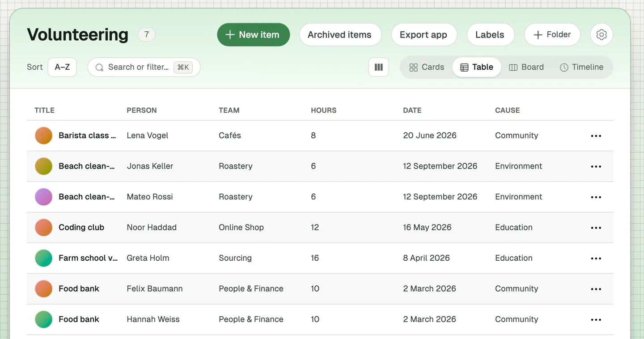The height and width of the screenshot is (339, 644).
Task: Sort by the DATE column header
Action: click(412, 110)
